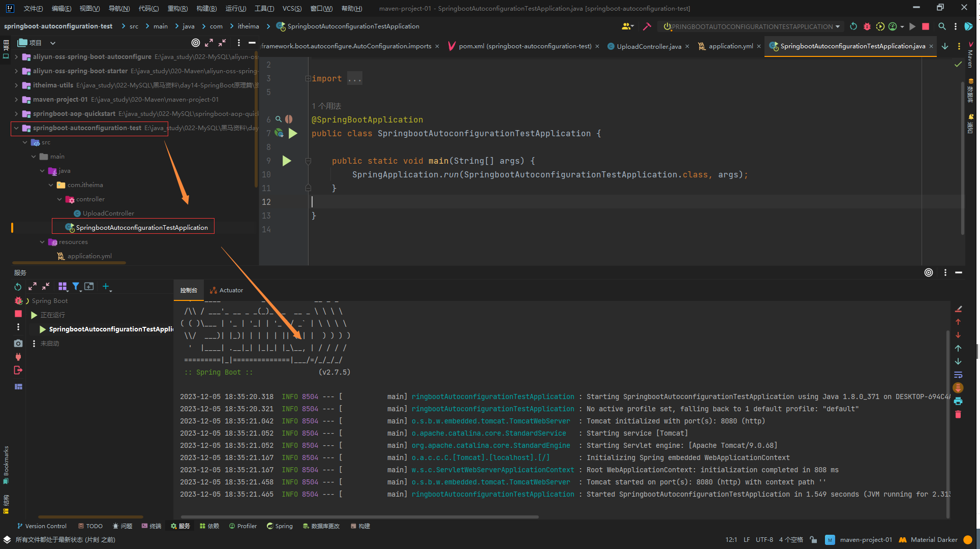This screenshot has width=980, height=549.
Task: Open the filter icon in the Services toolbar
Action: [76, 287]
